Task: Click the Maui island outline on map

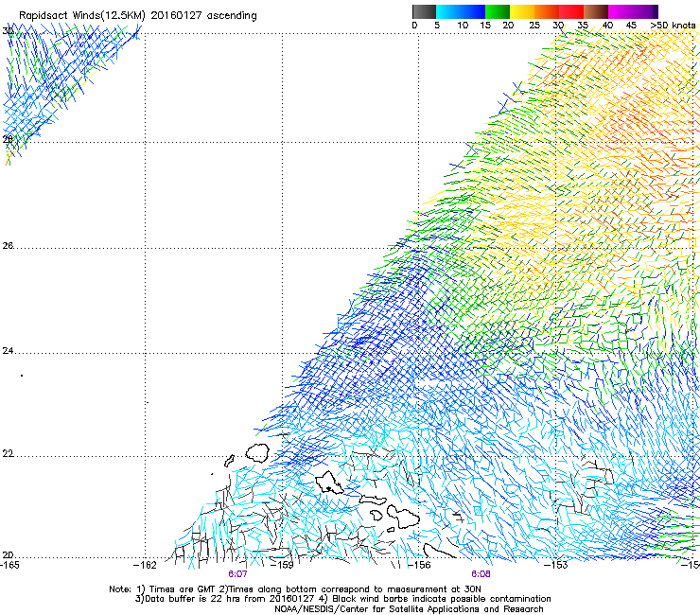Action: click(403, 516)
